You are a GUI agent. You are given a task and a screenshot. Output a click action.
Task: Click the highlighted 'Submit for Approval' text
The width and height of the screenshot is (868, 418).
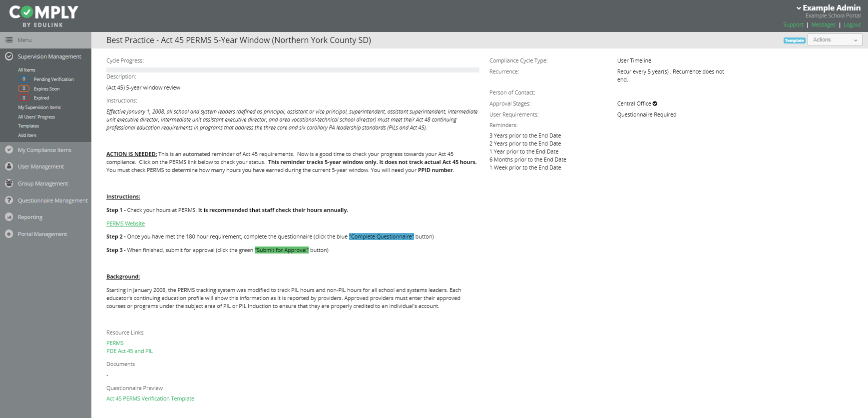[282, 250]
